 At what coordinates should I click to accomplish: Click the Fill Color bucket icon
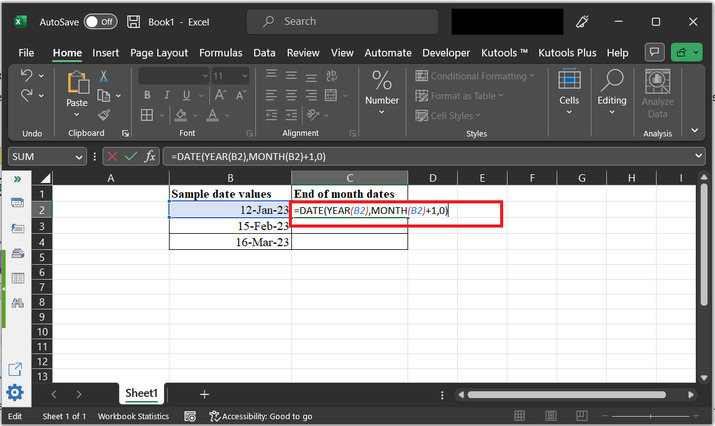(181, 115)
